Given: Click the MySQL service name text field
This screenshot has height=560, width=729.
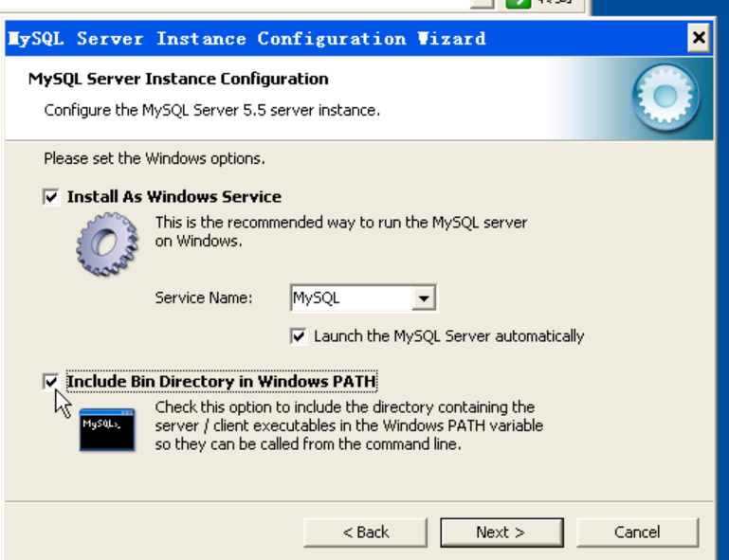Looking at the screenshot, I should pyautogui.click(x=352, y=298).
